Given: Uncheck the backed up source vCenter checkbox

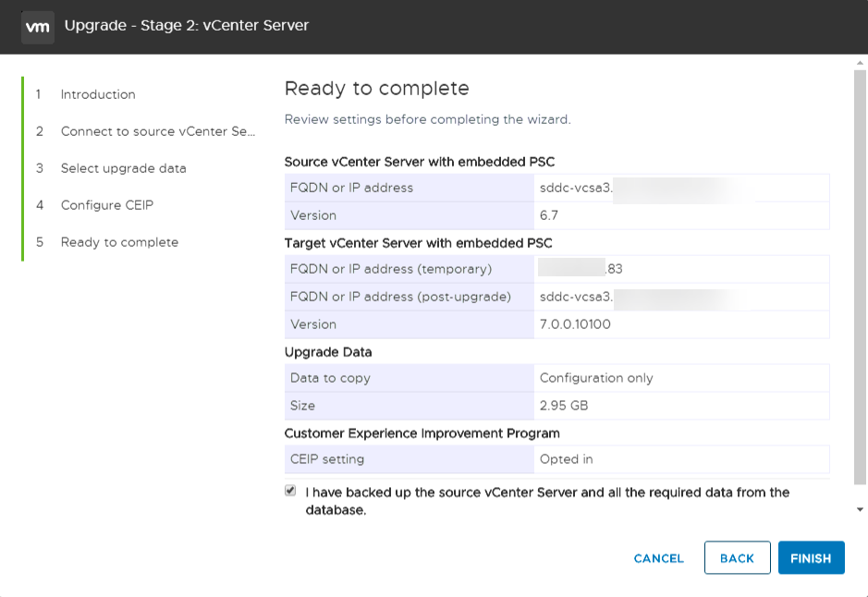Looking at the screenshot, I should 290,491.
